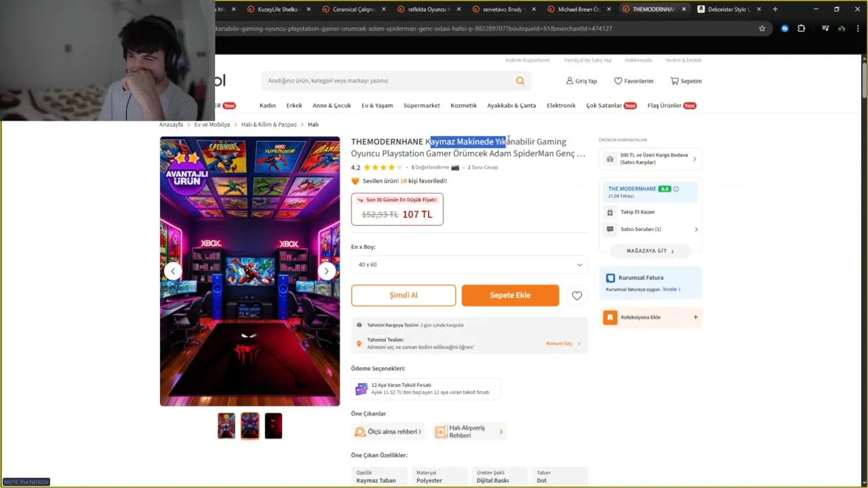The width and height of the screenshot is (868, 488).
Task: Click the İndirim Kuponlarım link
Action: [528, 60]
